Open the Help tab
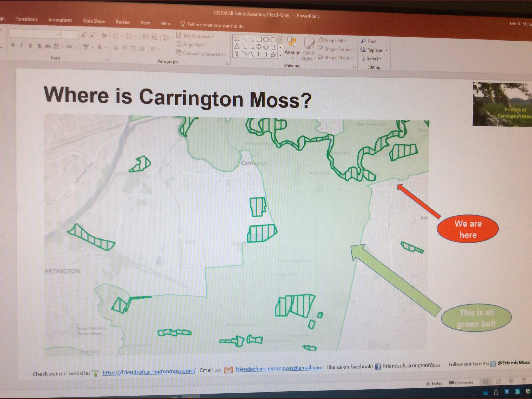The height and width of the screenshot is (399, 532). coord(165,23)
